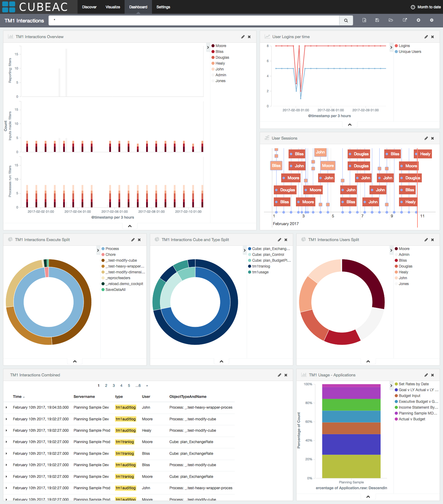Remove the Users Split panel
This screenshot has height=504, width=443.
click(x=433, y=240)
